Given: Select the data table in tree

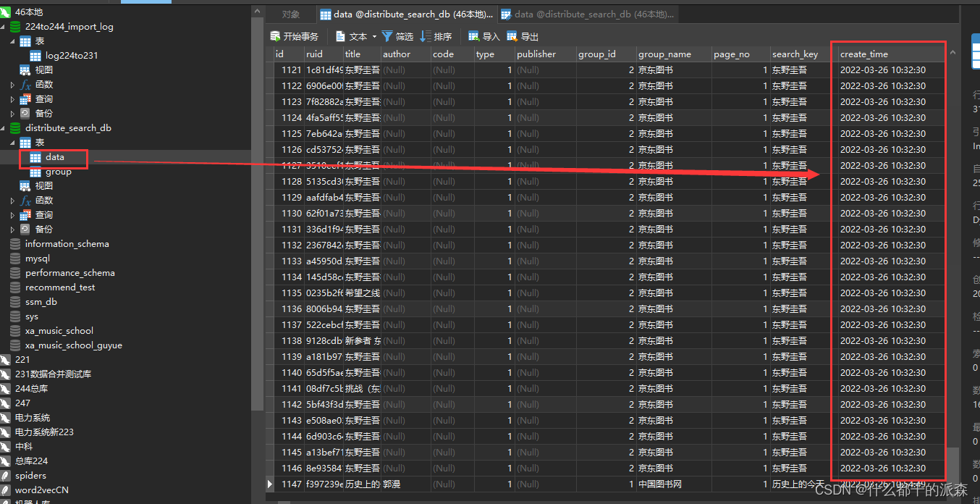Looking at the screenshot, I should [47, 156].
